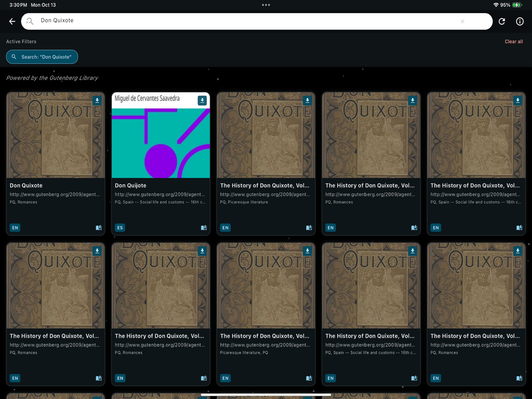Open the cover of the PQ, Picaresque literature book
The image size is (532, 399).
[266, 135]
